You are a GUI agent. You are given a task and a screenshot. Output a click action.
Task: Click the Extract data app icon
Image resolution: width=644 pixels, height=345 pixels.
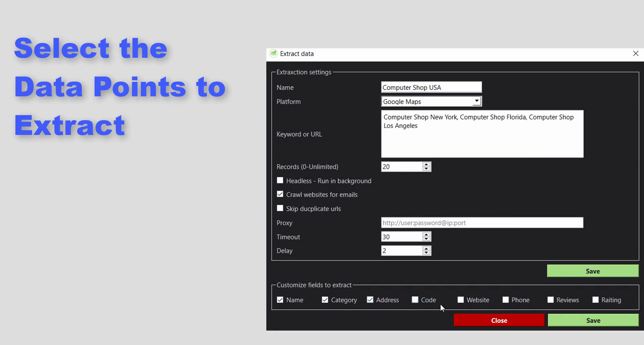point(274,53)
